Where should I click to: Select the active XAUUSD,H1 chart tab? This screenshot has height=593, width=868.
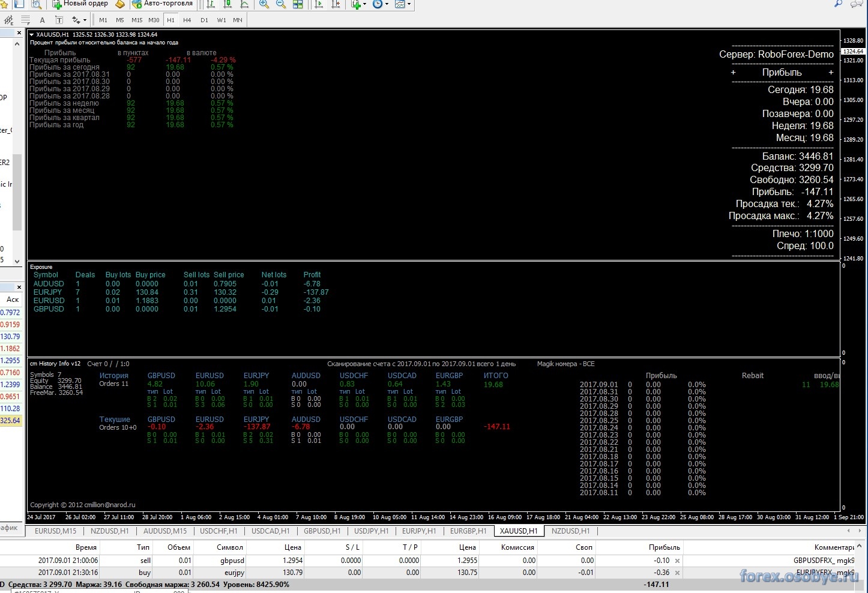[519, 531]
